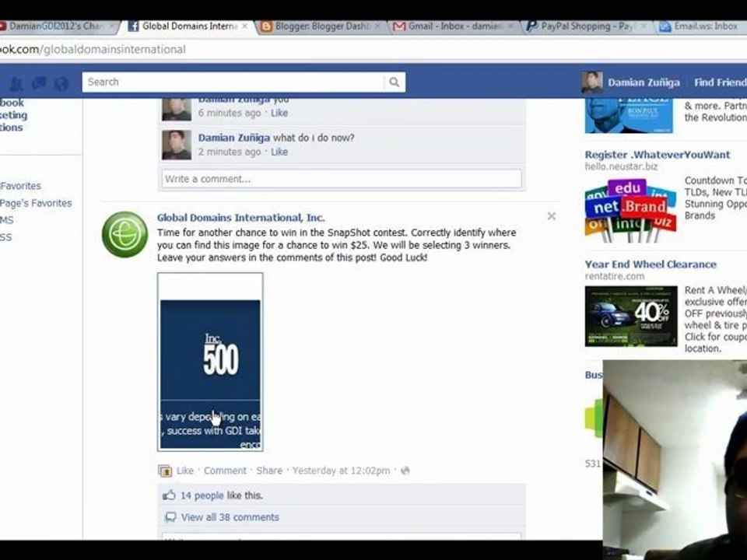Switch to the Email.ws Inbox tab
This screenshot has width=747, height=560.
point(700,26)
